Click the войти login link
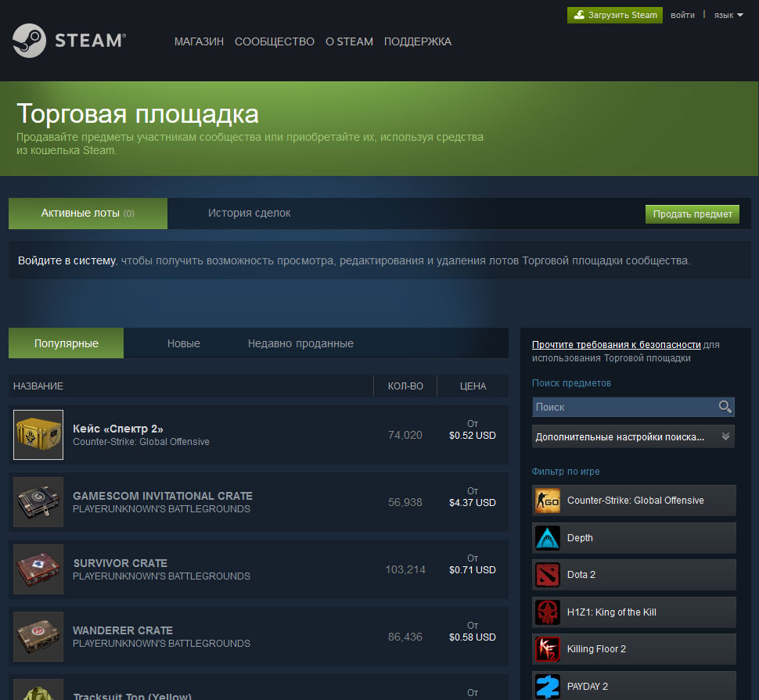The image size is (759, 700). 682,15
